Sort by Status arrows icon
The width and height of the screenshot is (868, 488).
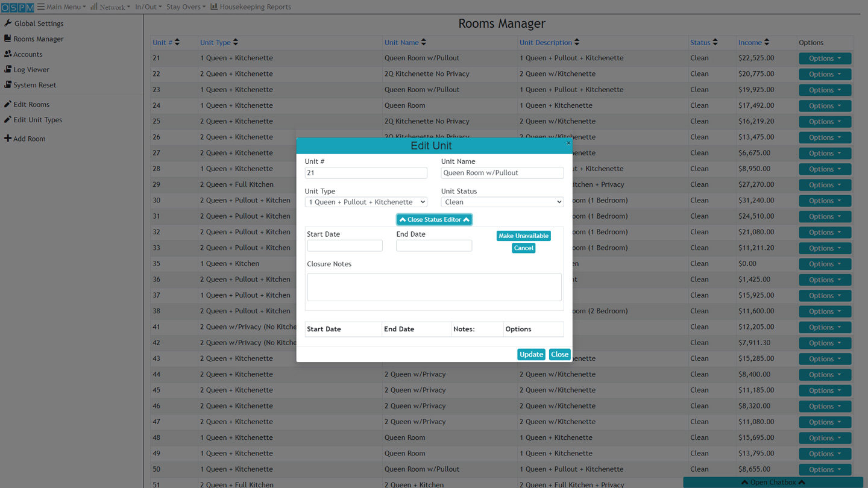[x=715, y=42]
